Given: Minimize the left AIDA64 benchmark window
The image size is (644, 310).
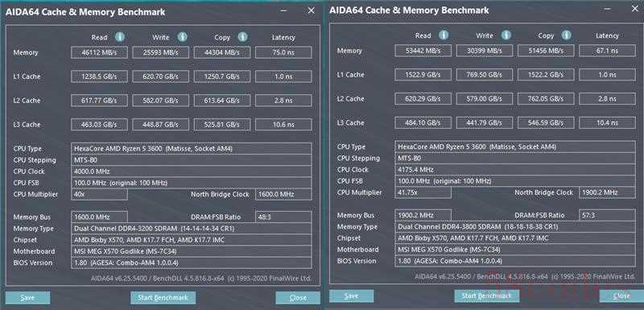Looking at the screenshot, I should 284,11.
